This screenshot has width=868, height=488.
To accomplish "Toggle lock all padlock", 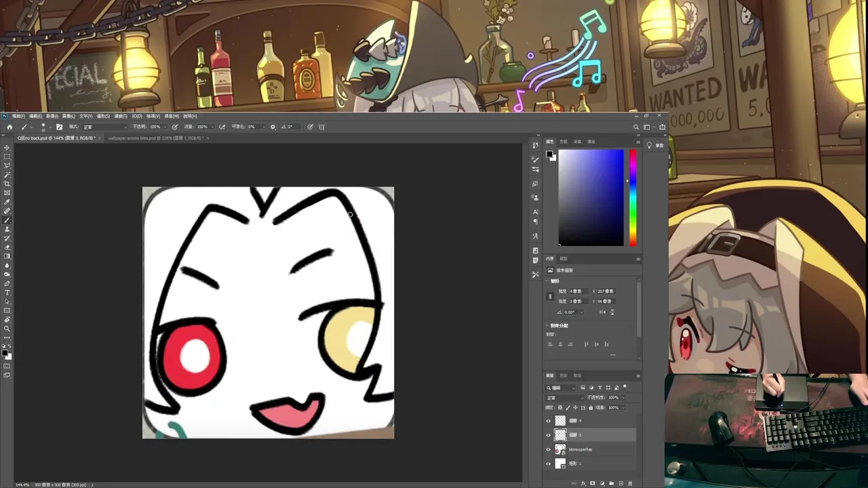I will click(x=591, y=407).
